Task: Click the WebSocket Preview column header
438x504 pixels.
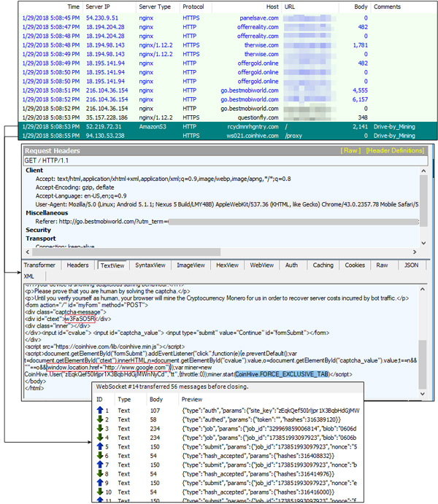Action: [192, 400]
